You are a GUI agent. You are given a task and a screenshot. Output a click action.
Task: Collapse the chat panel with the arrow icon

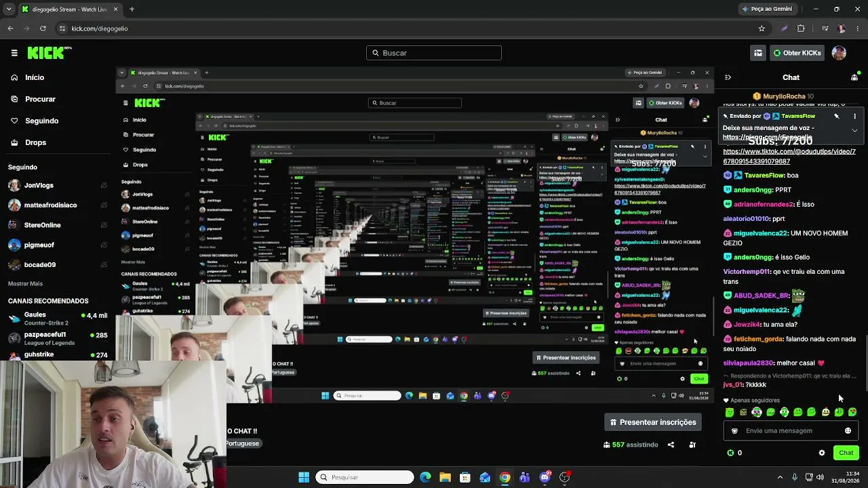728,77
